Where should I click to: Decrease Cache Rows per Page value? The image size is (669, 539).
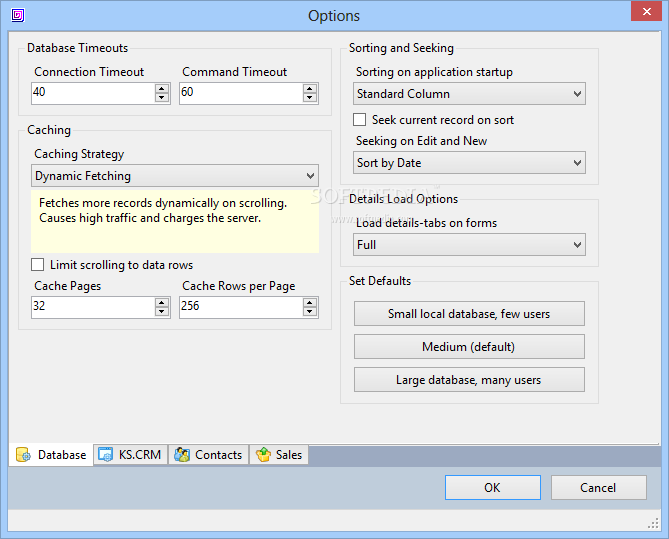coord(310,312)
